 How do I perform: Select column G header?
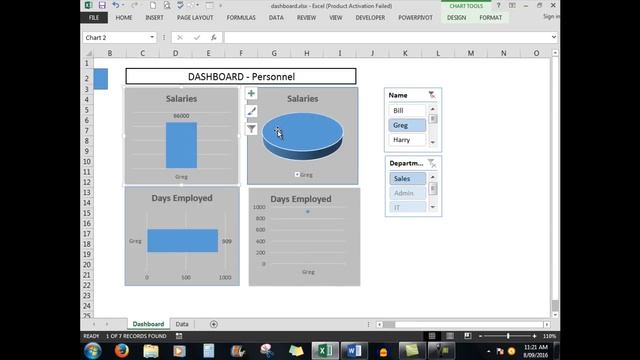[x=274, y=53]
